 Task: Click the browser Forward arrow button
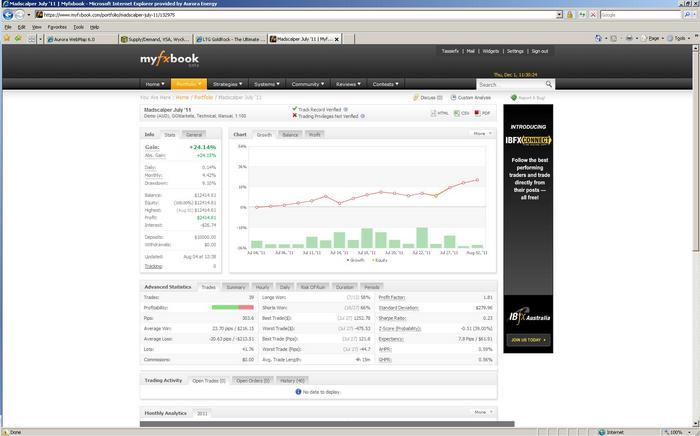pos(20,15)
